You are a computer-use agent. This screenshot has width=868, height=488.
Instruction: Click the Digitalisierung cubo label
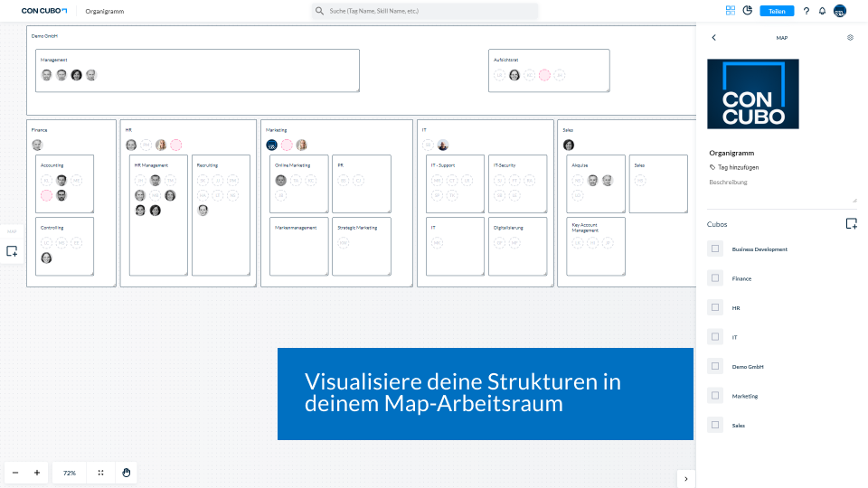pyautogui.click(x=508, y=228)
